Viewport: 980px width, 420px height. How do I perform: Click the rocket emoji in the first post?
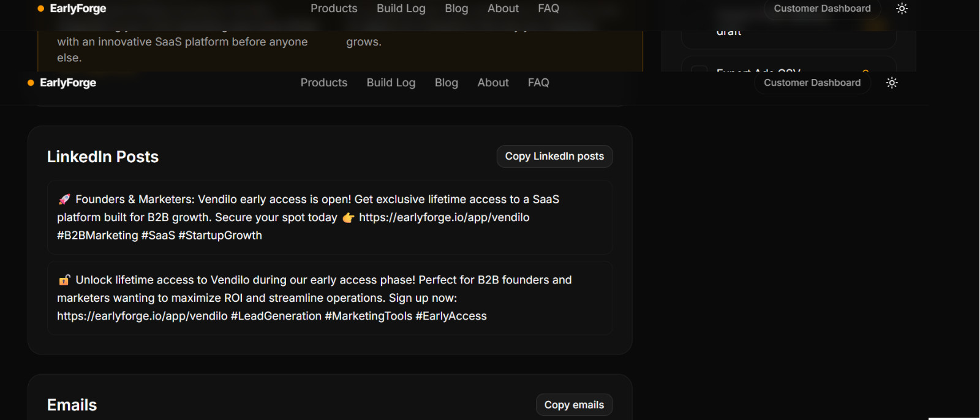64,200
